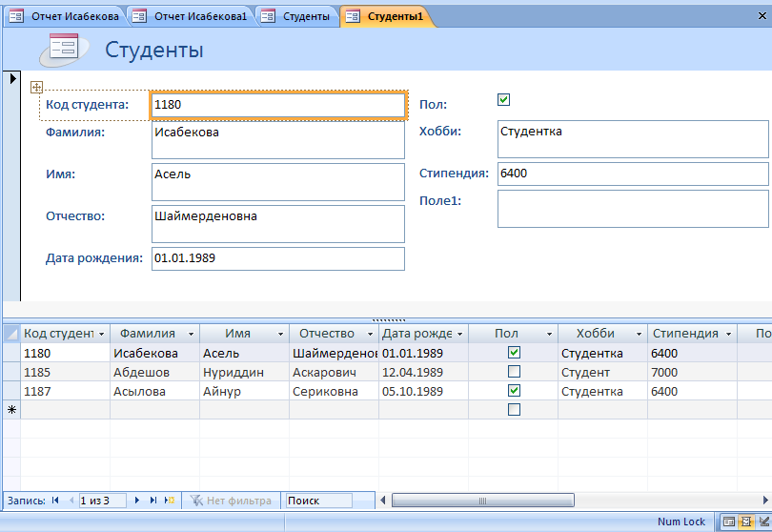Switch to Form view in status bar
The image size is (772, 532).
click(728, 522)
